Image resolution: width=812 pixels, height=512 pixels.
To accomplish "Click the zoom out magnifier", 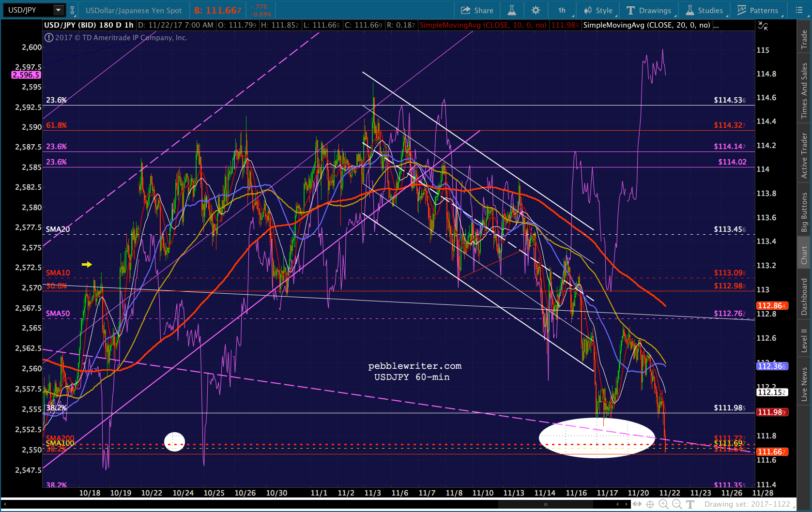I will (x=677, y=504).
